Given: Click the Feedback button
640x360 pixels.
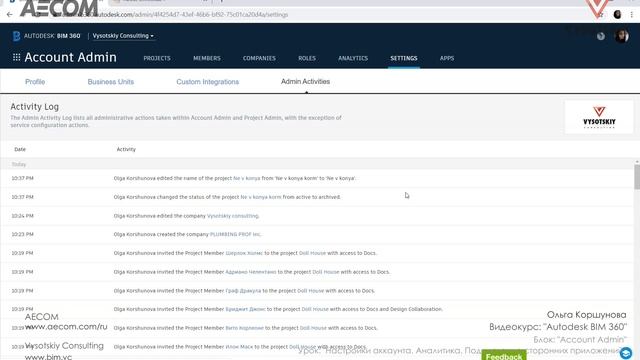Looking at the screenshot, I should 504,355.
